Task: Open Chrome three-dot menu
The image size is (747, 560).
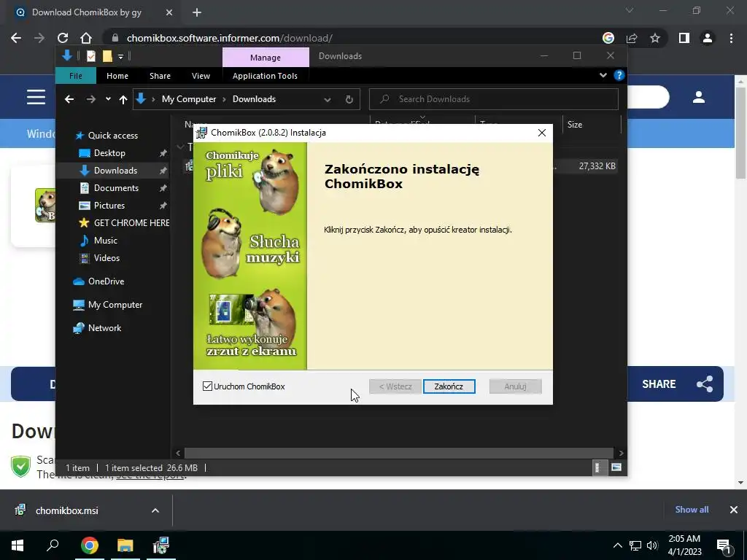Action: [x=731, y=38]
